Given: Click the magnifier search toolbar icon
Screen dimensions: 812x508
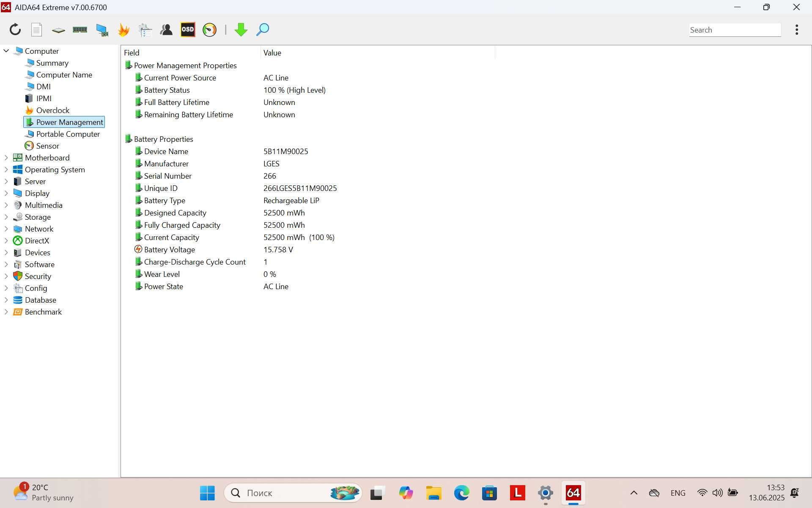Looking at the screenshot, I should tap(263, 30).
